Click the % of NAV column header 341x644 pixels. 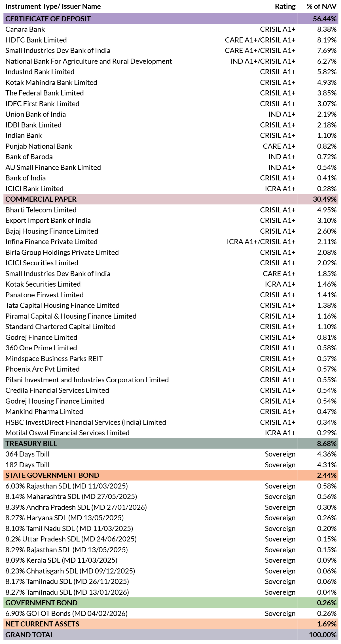[x=322, y=7]
